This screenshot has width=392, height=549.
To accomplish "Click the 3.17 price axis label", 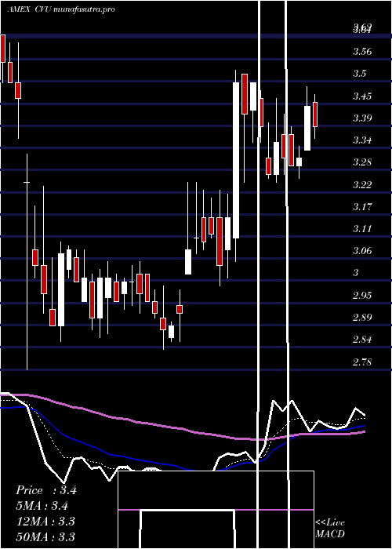I will pyautogui.click(x=362, y=207).
